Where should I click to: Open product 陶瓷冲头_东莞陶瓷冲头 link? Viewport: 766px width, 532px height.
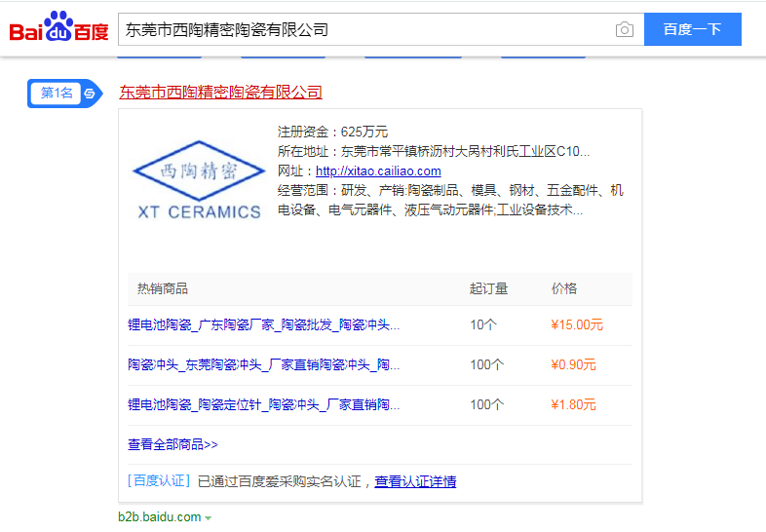264,365
